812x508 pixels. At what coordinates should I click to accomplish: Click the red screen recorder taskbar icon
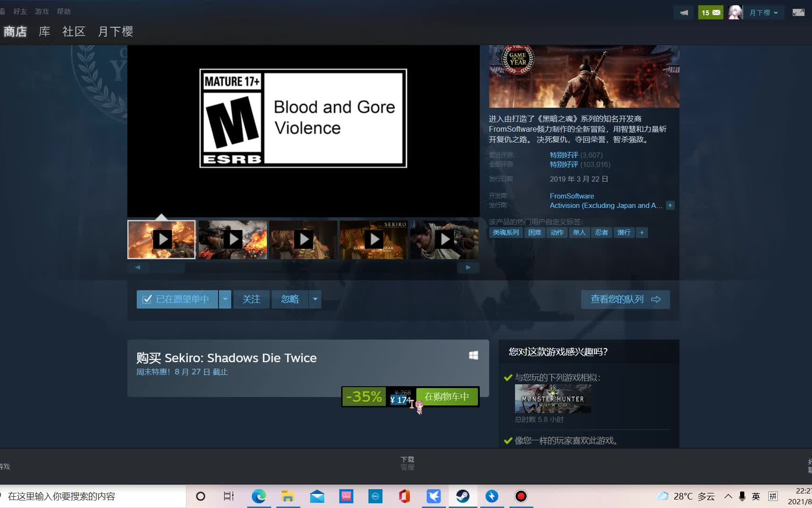click(521, 496)
